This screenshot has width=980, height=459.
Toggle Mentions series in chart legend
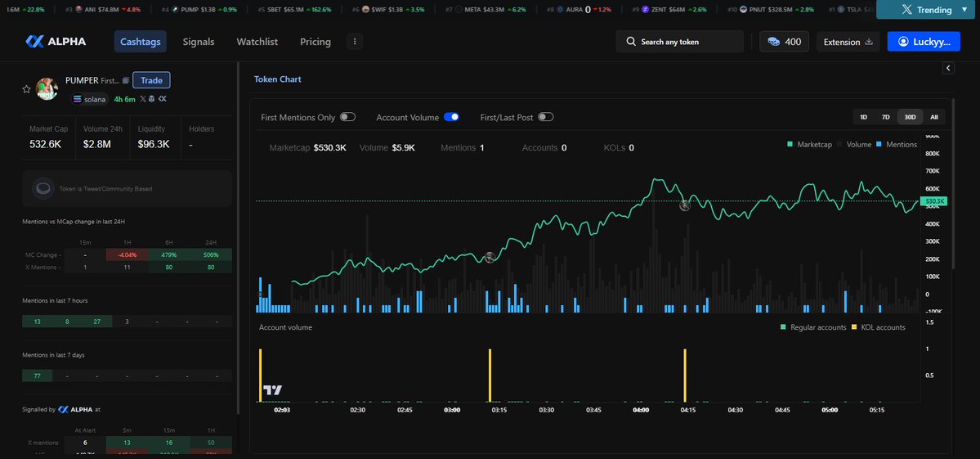pyautogui.click(x=897, y=145)
